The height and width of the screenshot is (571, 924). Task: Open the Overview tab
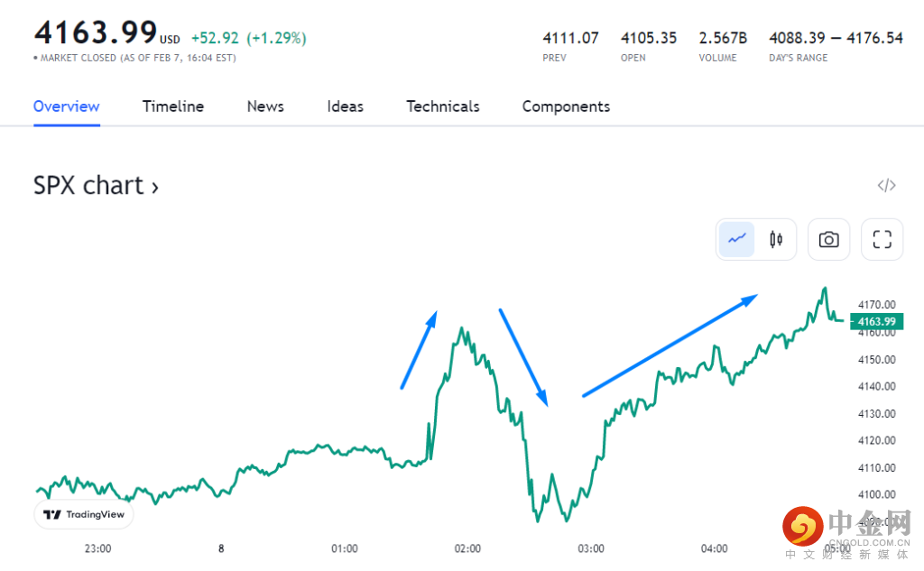point(66,106)
